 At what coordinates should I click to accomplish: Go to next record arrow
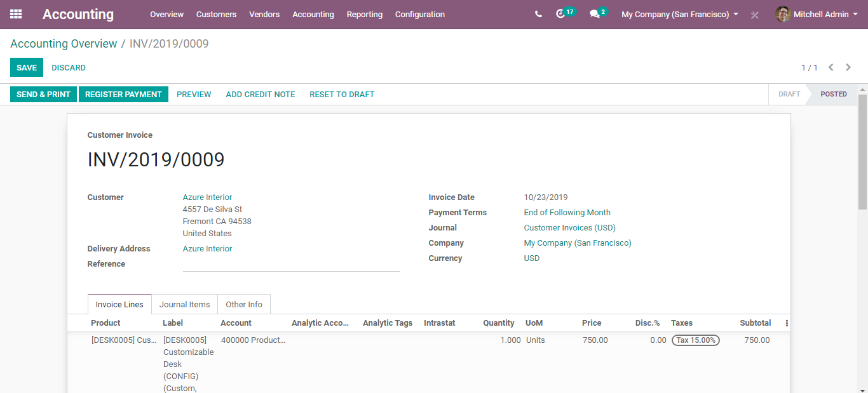[x=848, y=67]
